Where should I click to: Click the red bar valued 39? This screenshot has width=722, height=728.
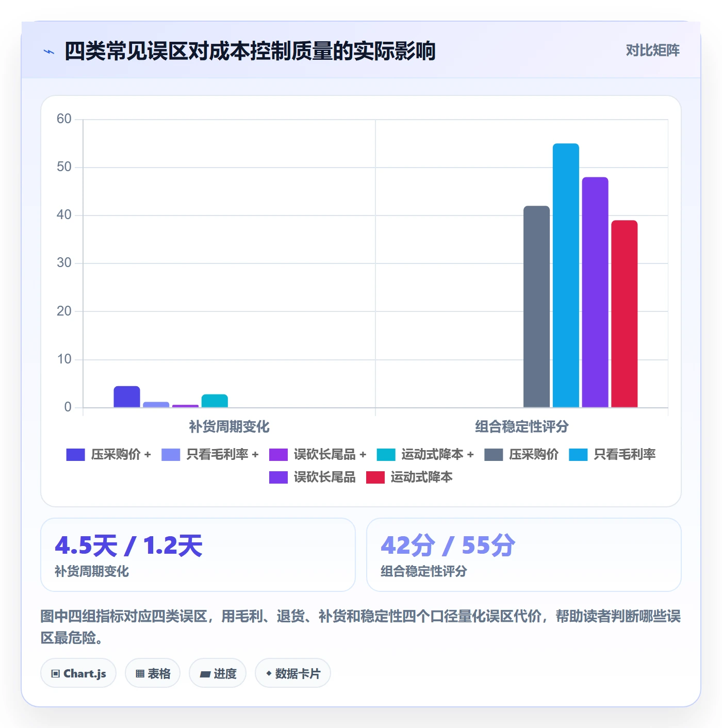pyautogui.click(x=625, y=314)
